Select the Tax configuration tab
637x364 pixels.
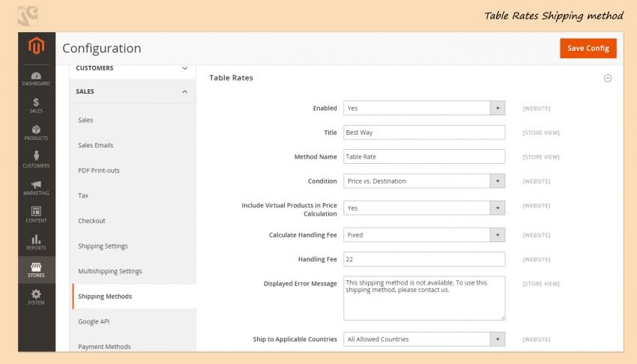(x=83, y=195)
